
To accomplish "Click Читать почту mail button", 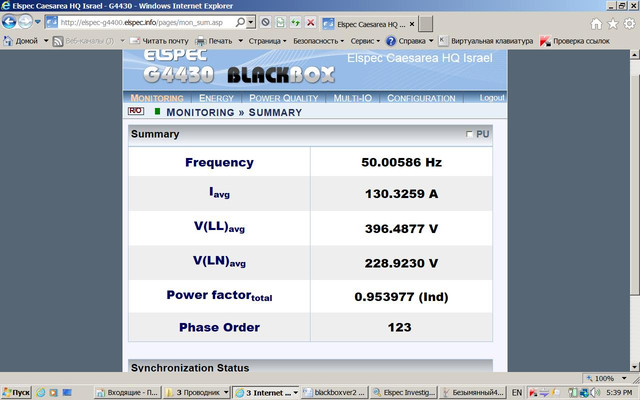I will pyautogui.click(x=159, y=41).
